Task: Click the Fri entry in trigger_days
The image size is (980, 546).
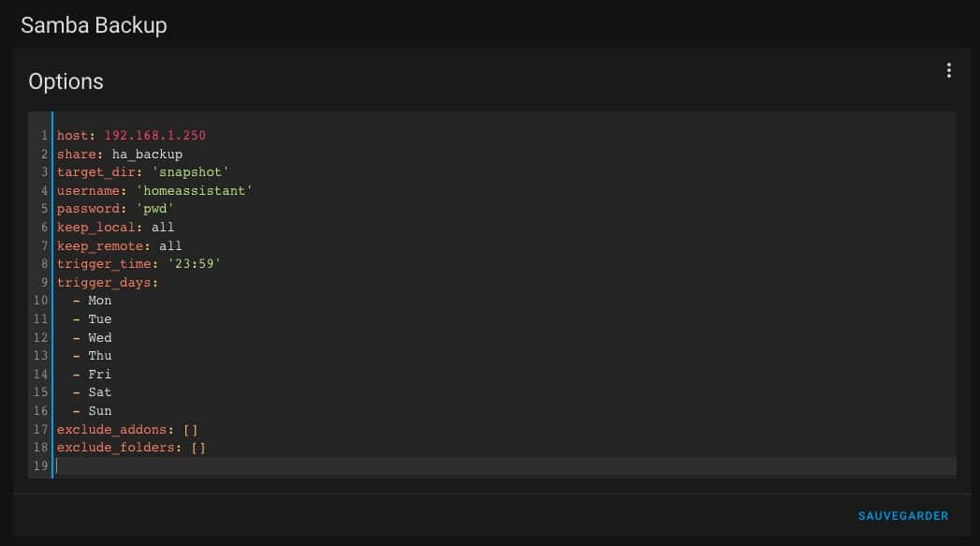Action: point(100,374)
